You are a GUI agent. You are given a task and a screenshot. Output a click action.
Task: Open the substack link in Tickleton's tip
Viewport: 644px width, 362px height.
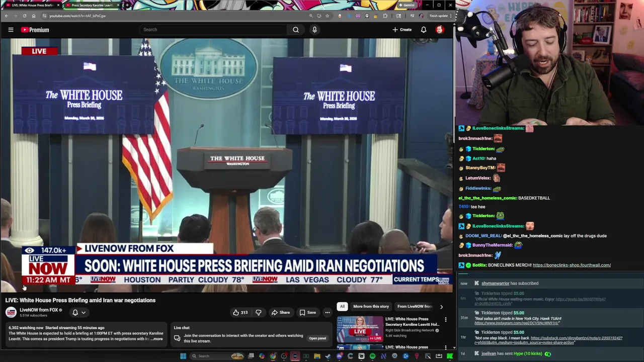click(577, 338)
